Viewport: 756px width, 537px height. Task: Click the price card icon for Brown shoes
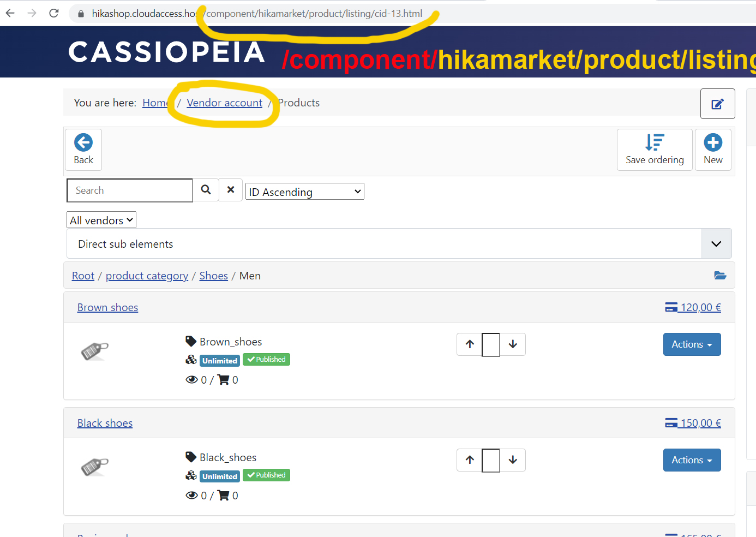[671, 308]
